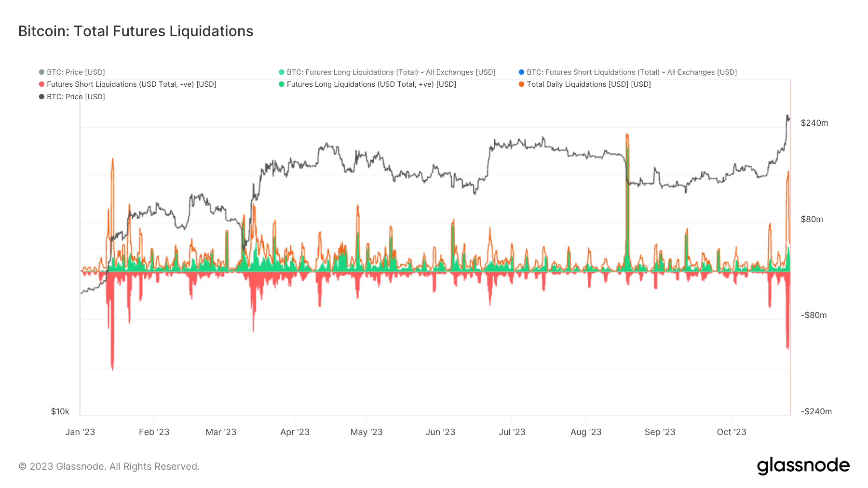The width and height of the screenshot is (868, 488).
Task: Click the orange Total Daily Liquidations legend dot
Action: (521, 84)
